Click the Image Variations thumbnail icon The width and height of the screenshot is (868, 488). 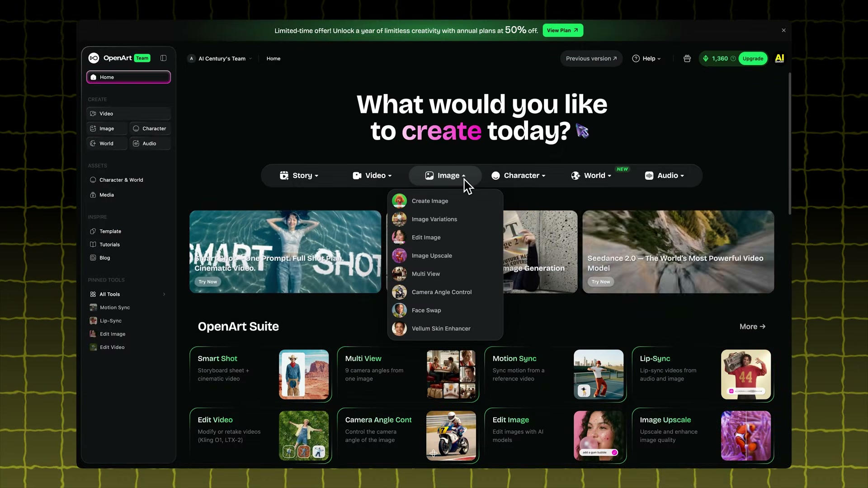click(x=399, y=219)
